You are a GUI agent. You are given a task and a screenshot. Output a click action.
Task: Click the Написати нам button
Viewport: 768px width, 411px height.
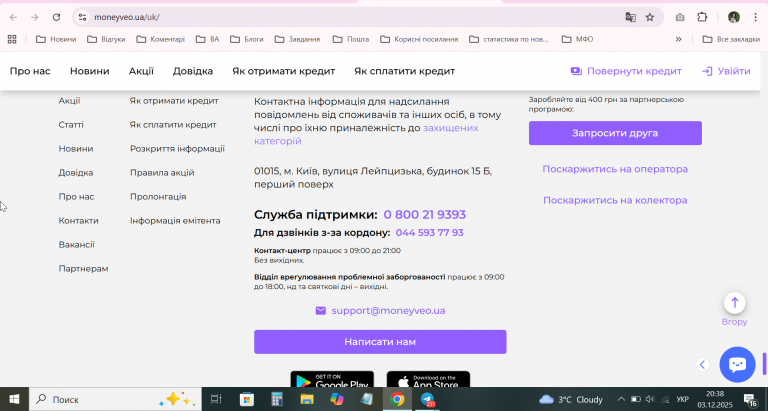click(380, 342)
